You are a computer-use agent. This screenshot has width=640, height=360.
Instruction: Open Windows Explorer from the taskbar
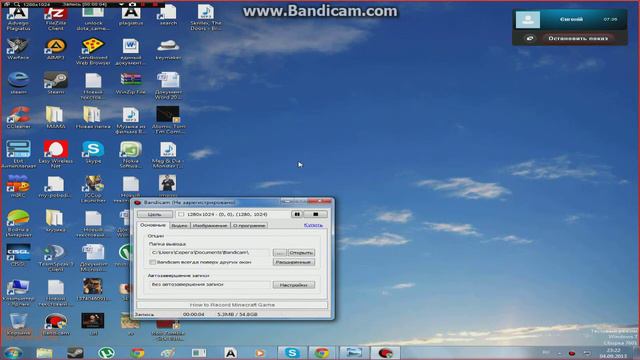point(44,353)
